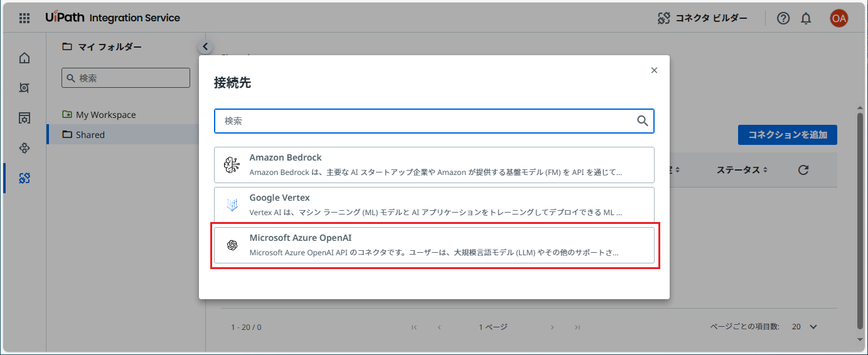The width and height of the screenshot is (868, 355).
Task: Click the 接続先 dialog title
Action: click(x=232, y=83)
